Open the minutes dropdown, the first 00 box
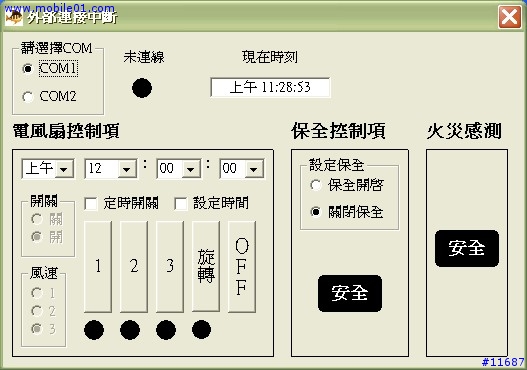The height and width of the screenshot is (370, 527). (190, 169)
